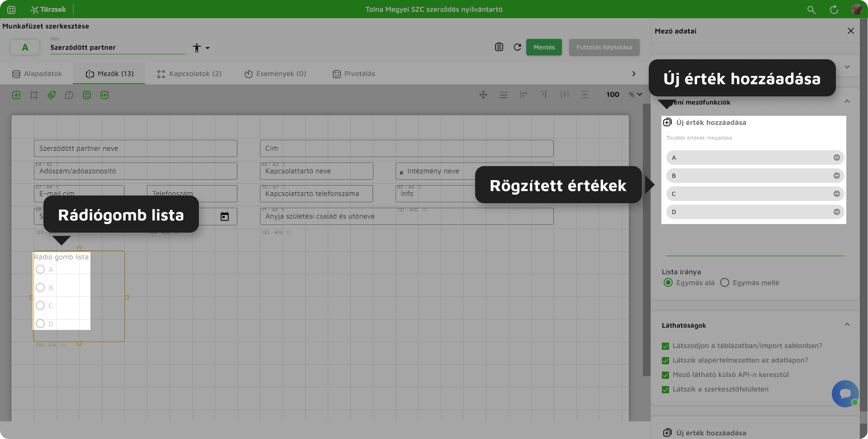Open the accessibility person dropdown

click(x=201, y=48)
